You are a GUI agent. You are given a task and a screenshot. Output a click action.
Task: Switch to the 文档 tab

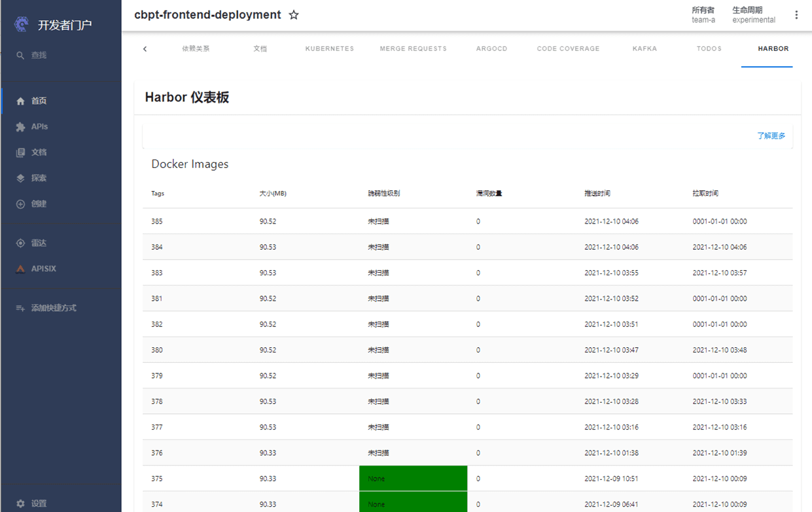click(x=260, y=49)
